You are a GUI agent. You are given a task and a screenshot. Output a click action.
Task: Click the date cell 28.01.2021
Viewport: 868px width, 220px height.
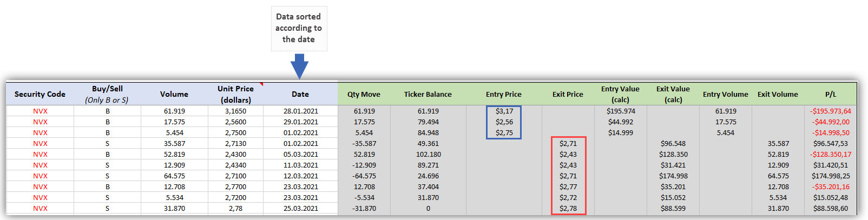(300, 111)
